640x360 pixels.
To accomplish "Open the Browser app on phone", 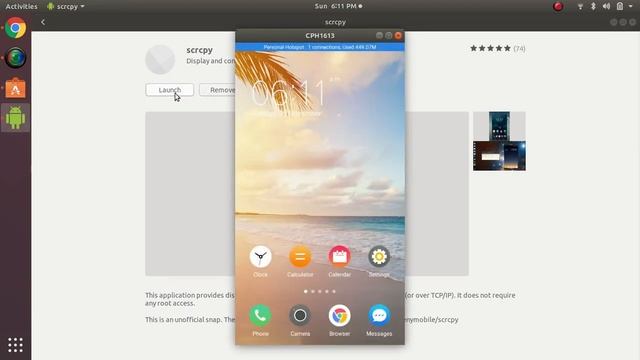I will 340,316.
